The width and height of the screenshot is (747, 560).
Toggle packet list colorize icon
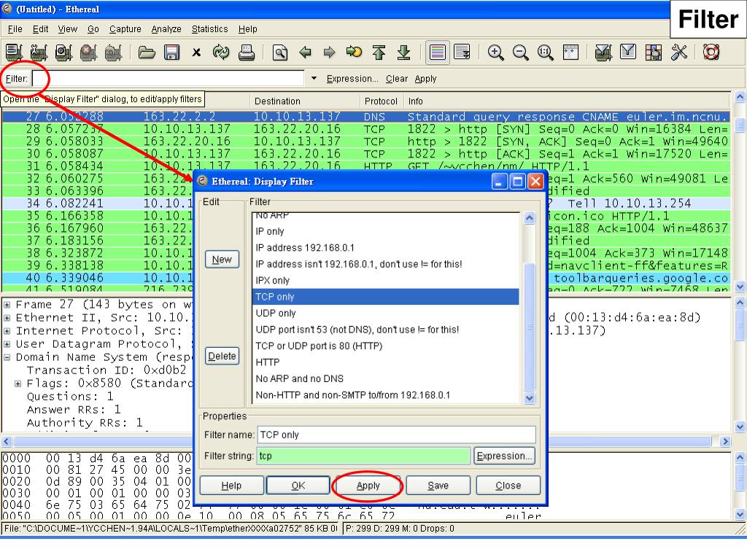438,52
